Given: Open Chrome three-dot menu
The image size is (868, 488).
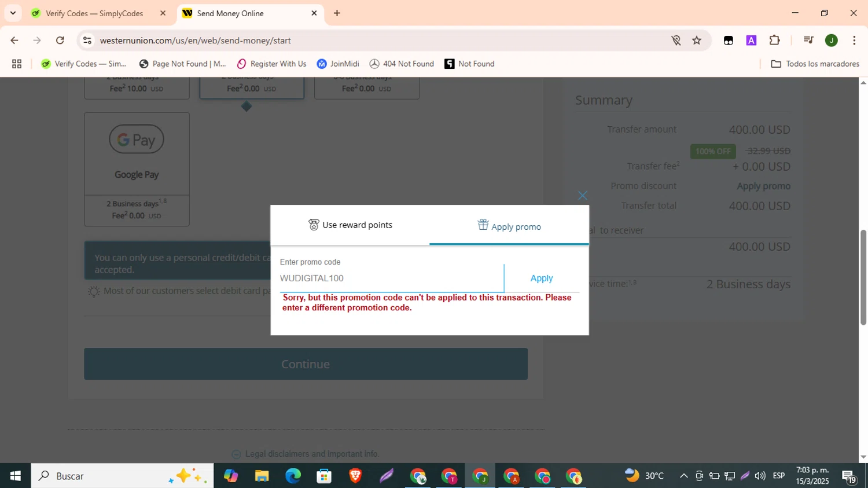Looking at the screenshot, I should 854,40.
